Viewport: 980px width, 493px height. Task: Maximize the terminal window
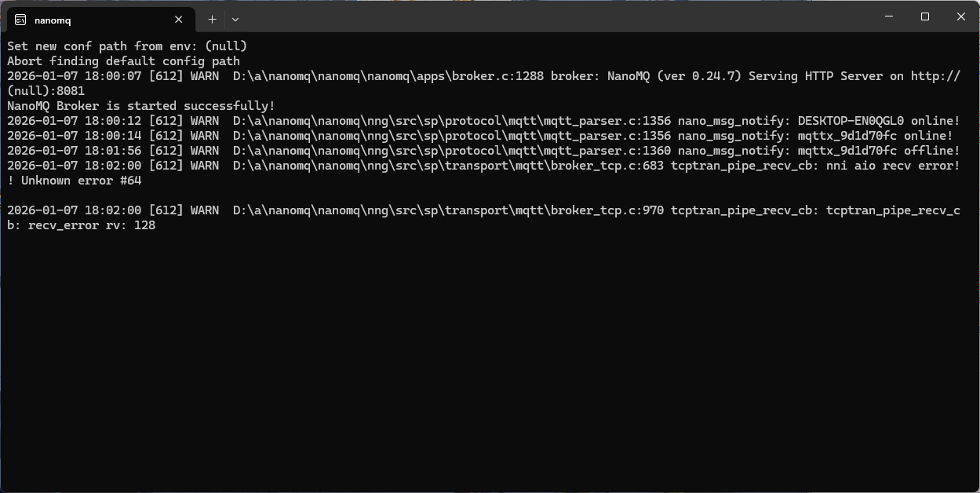coord(925,16)
